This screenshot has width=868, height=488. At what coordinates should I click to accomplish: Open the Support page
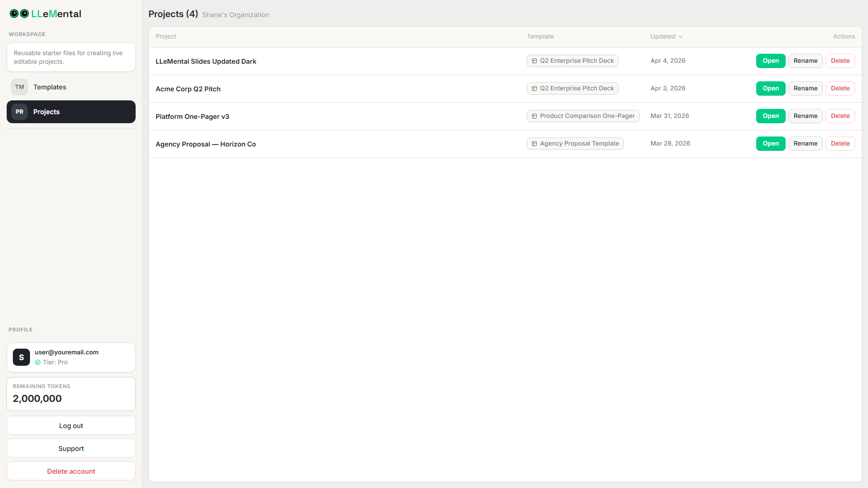[71, 448]
